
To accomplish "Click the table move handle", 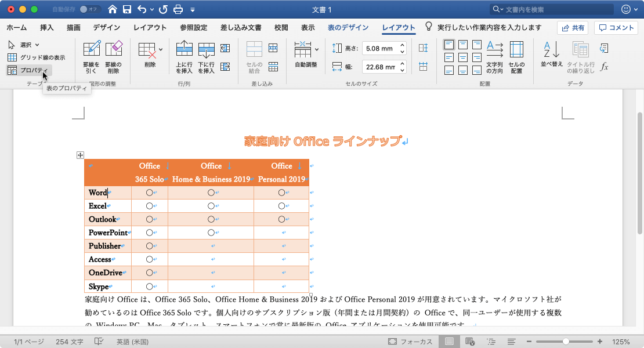I will 80,155.
